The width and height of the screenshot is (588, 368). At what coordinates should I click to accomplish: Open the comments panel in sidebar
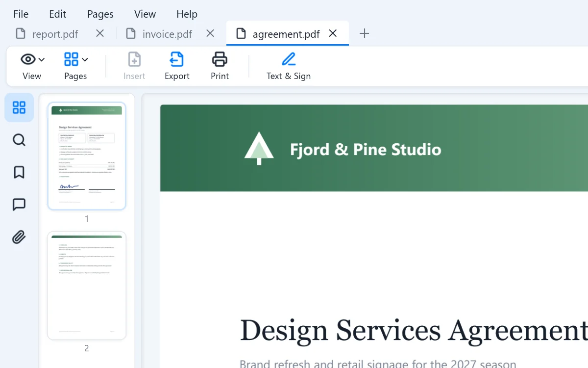19,205
